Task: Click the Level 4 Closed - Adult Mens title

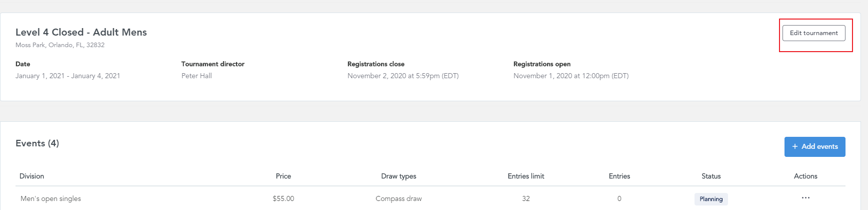Action: 81,32
